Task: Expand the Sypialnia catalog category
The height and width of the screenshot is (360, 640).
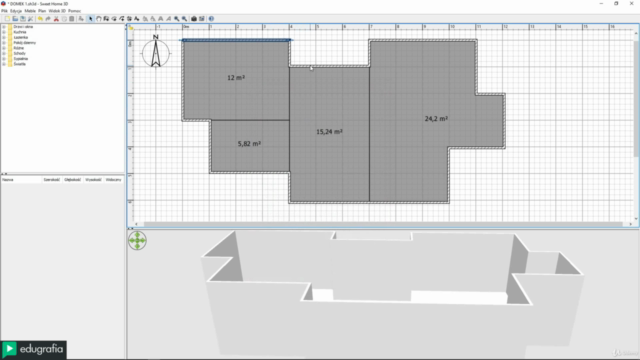Action: pyautogui.click(x=4, y=59)
